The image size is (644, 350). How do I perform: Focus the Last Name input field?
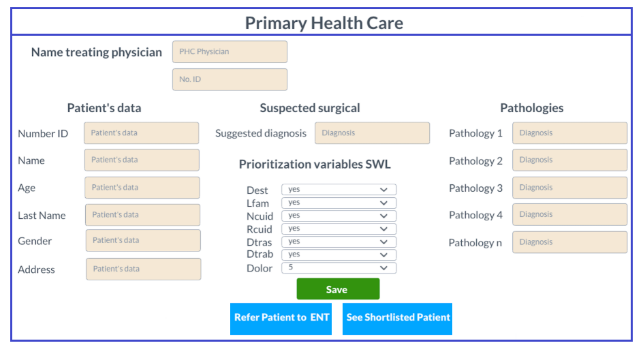(142, 215)
